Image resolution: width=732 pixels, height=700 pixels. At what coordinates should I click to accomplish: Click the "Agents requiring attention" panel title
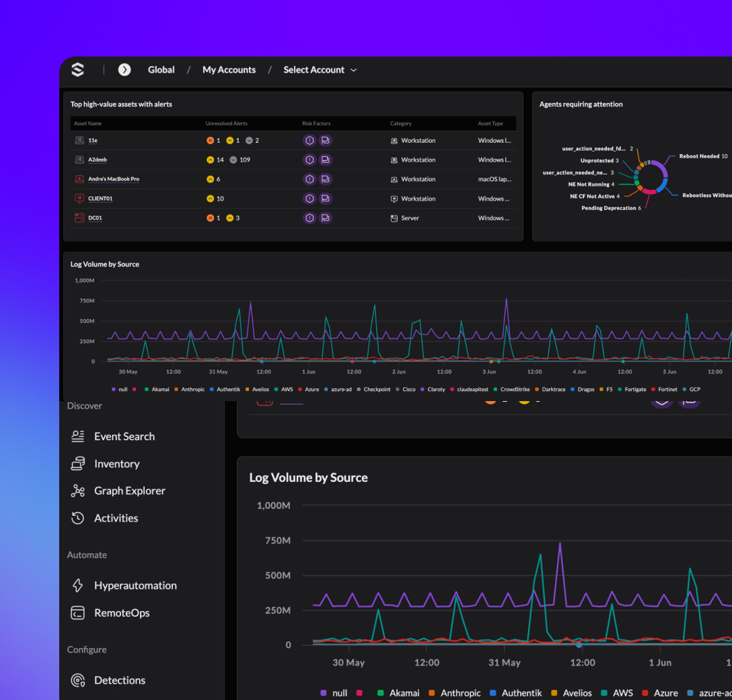[581, 104]
